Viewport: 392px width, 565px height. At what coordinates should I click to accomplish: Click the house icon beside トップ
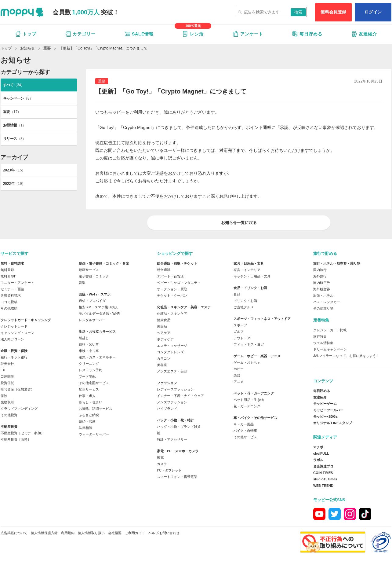coord(18,34)
